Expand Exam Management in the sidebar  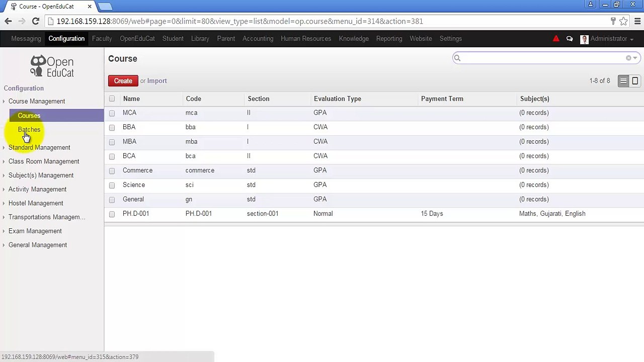[x=35, y=231]
